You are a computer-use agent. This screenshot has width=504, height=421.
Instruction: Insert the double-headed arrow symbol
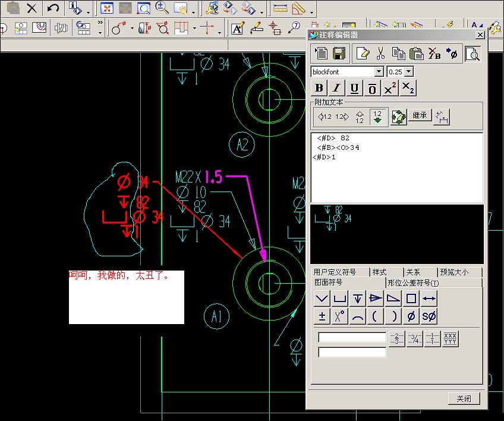click(x=429, y=299)
